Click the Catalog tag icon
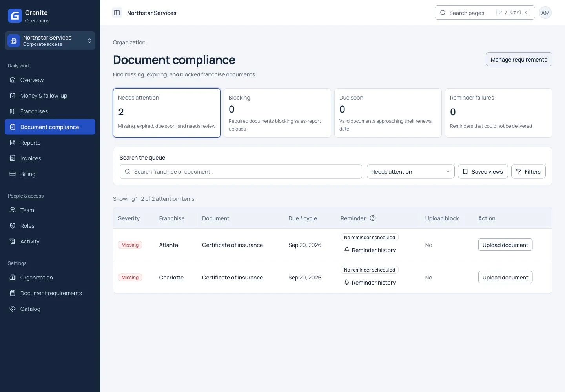The width and height of the screenshot is (565, 392). point(13,309)
